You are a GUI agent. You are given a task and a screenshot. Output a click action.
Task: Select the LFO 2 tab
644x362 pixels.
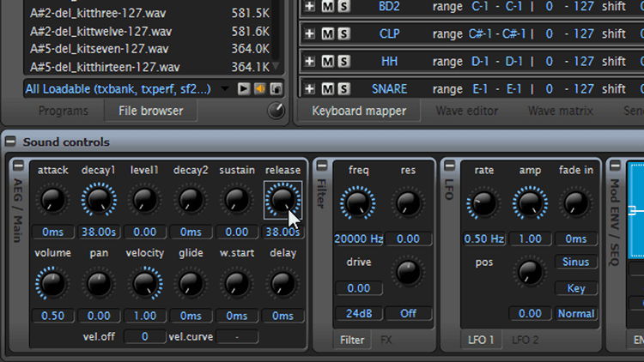525,340
